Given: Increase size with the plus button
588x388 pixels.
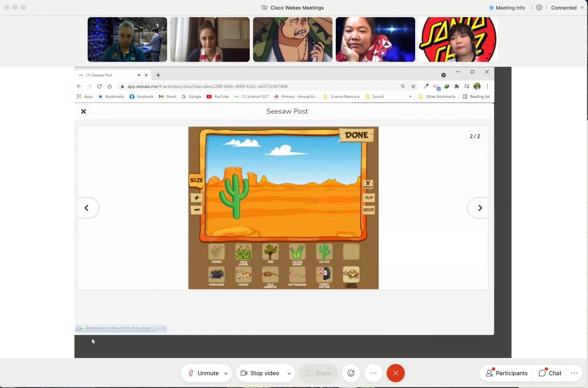Looking at the screenshot, I should 197,198.
